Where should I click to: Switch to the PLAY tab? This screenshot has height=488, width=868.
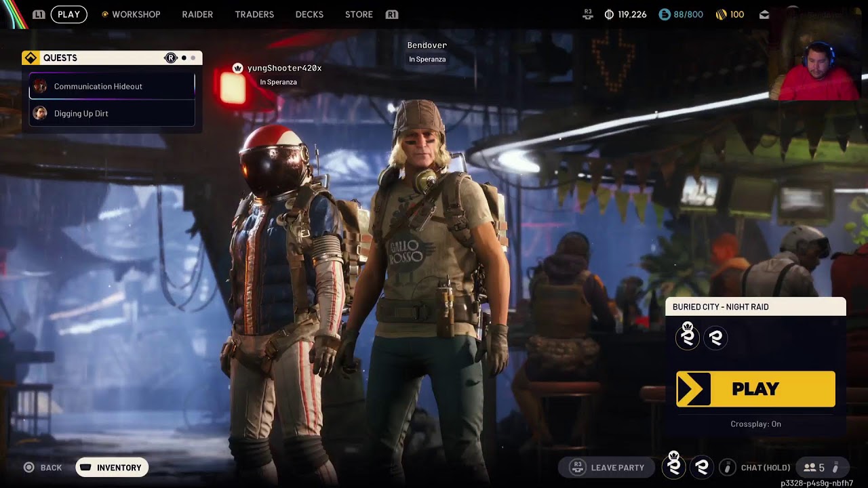tap(68, 14)
